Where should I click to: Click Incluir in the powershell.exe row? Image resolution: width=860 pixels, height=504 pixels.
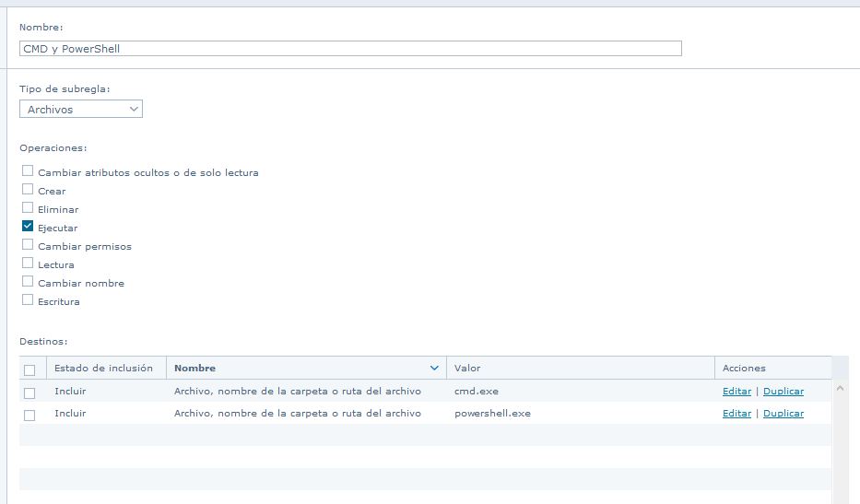[x=70, y=413]
